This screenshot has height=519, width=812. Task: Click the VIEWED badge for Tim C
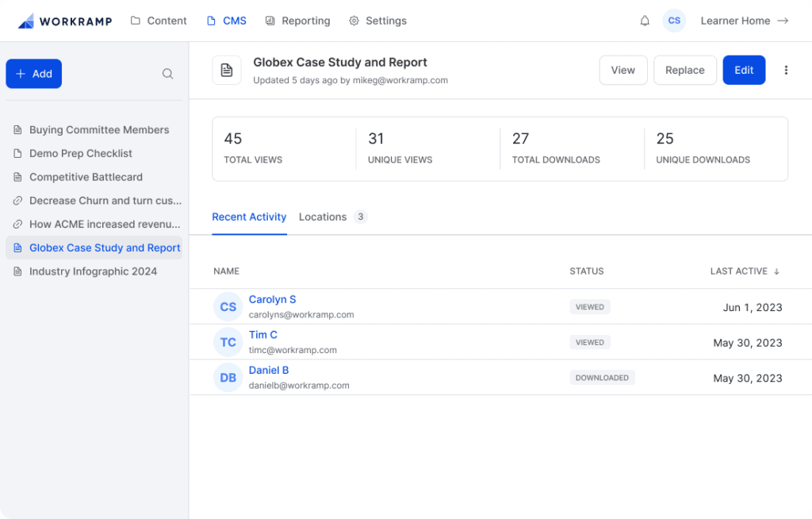[590, 342]
